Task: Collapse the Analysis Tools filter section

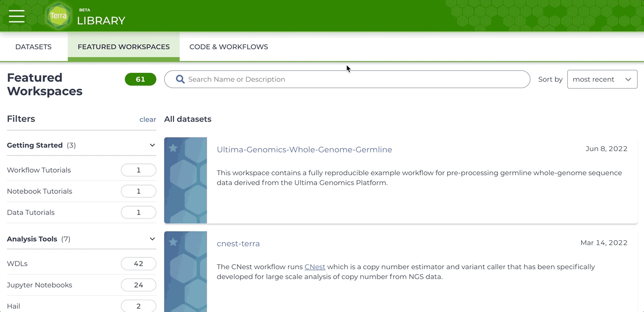Action: click(x=152, y=239)
